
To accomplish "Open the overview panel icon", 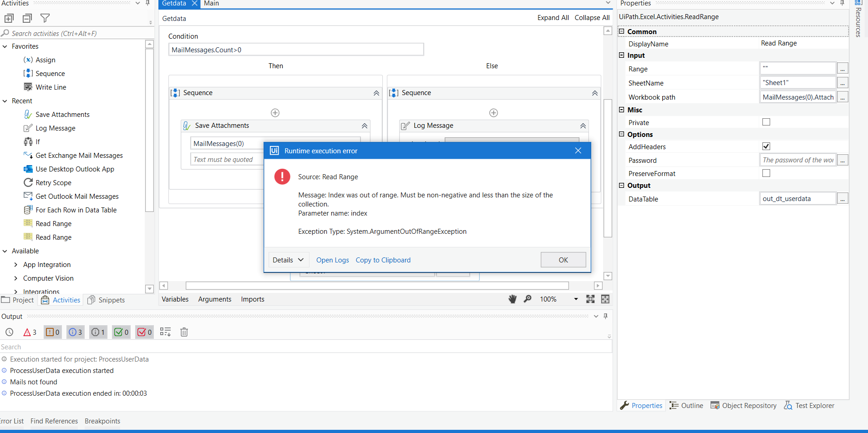I will (605, 299).
